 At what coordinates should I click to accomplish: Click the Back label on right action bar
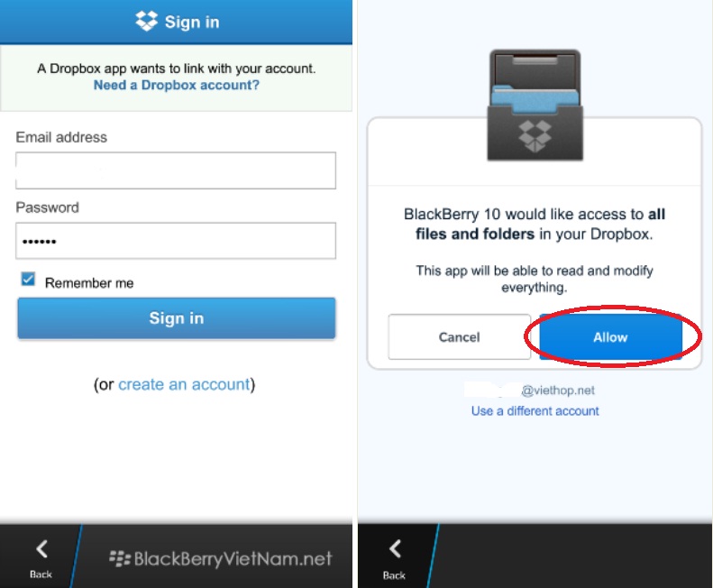[394, 575]
